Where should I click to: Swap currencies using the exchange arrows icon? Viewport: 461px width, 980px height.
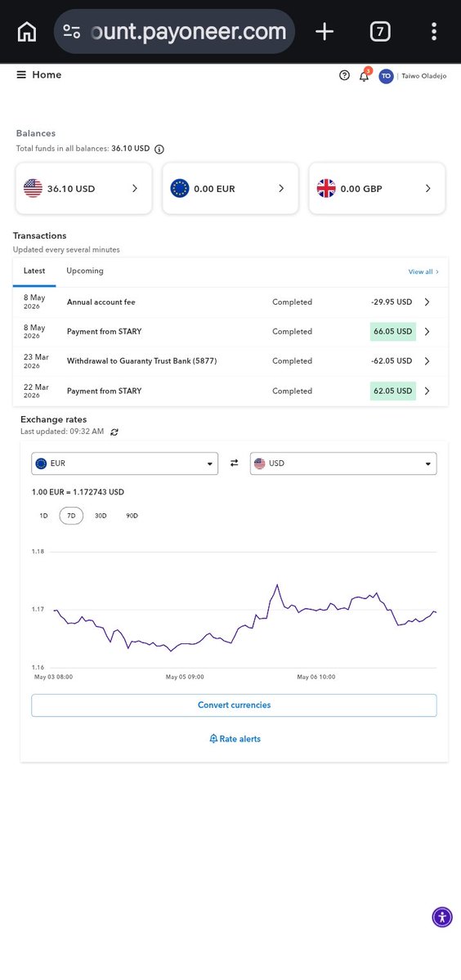click(x=235, y=463)
